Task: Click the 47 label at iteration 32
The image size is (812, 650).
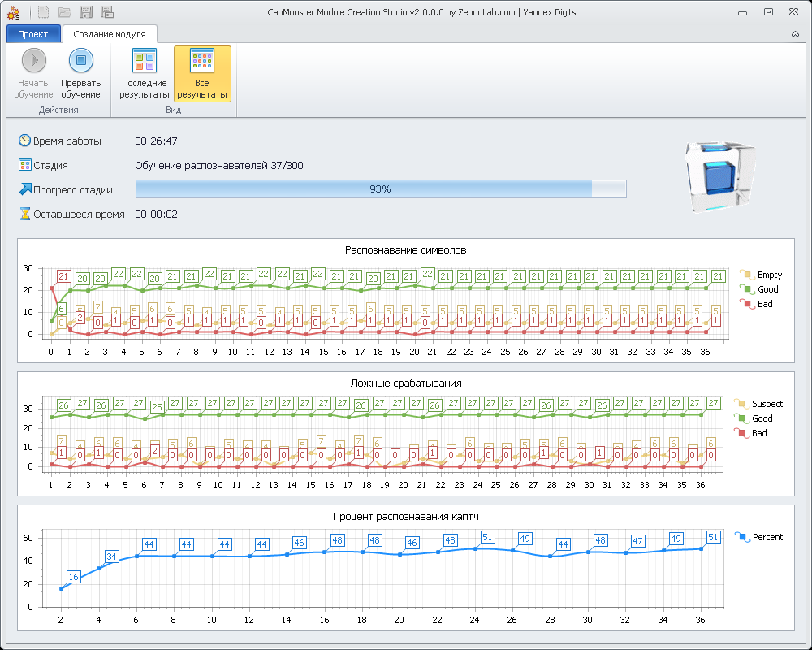Action: tap(637, 541)
